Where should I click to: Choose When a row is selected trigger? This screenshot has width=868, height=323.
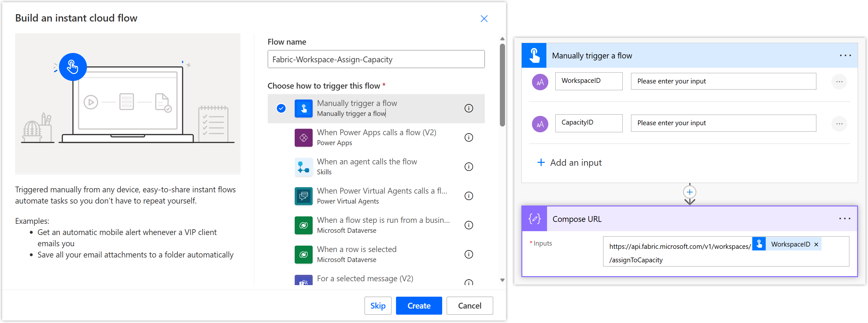[x=376, y=255]
